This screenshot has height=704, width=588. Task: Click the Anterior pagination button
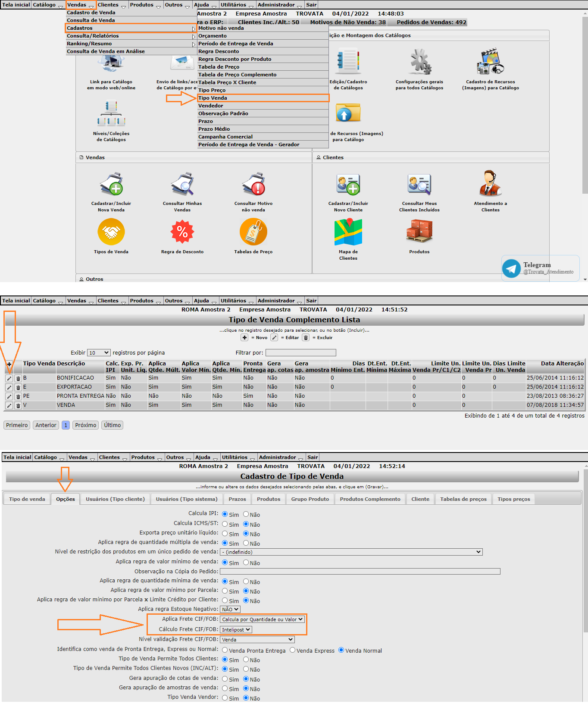tap(46, 425)
